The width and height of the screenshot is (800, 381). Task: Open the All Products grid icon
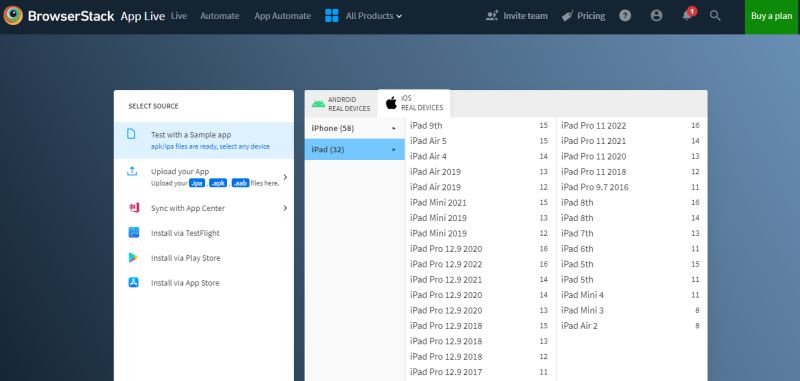click(x=332, y=16)
